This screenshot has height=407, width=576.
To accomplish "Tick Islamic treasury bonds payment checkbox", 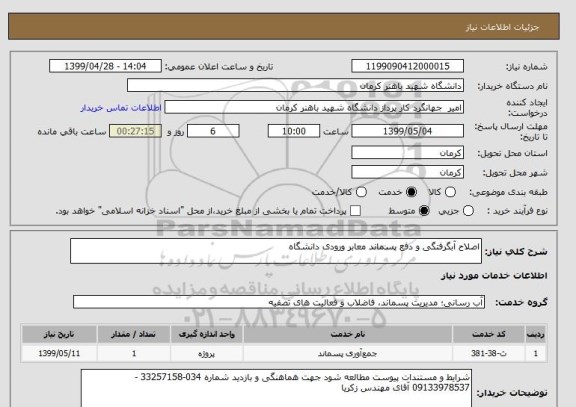I will [x=355, y=211].
